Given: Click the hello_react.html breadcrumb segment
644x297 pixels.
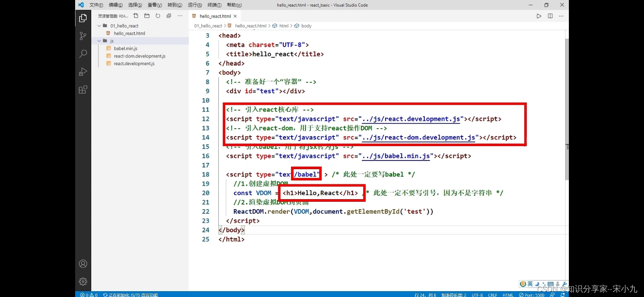Looking at the screenshot, I should tap(251, 26).
